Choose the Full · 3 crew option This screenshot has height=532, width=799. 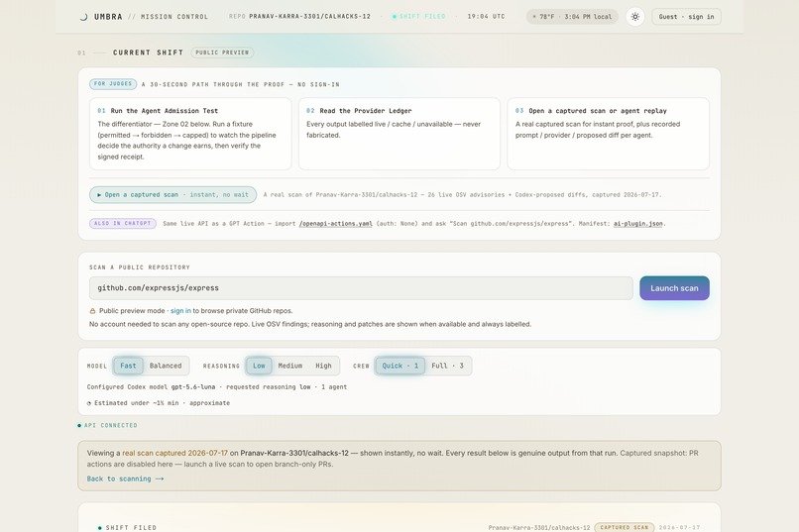(x=447, y=366)
